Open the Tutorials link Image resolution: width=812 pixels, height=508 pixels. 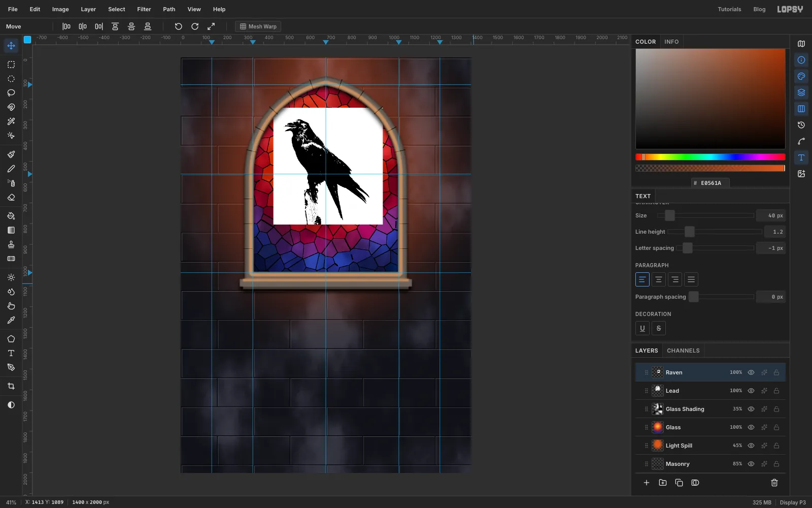pyautogui.click(x=729, y=9)
